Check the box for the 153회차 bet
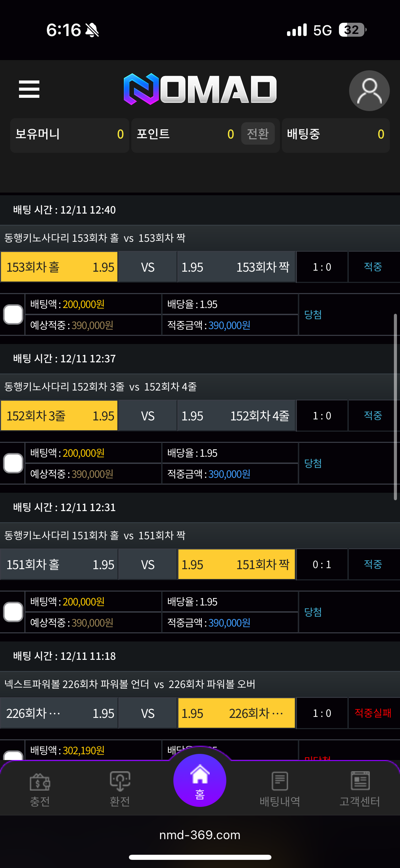 [13, 314]
